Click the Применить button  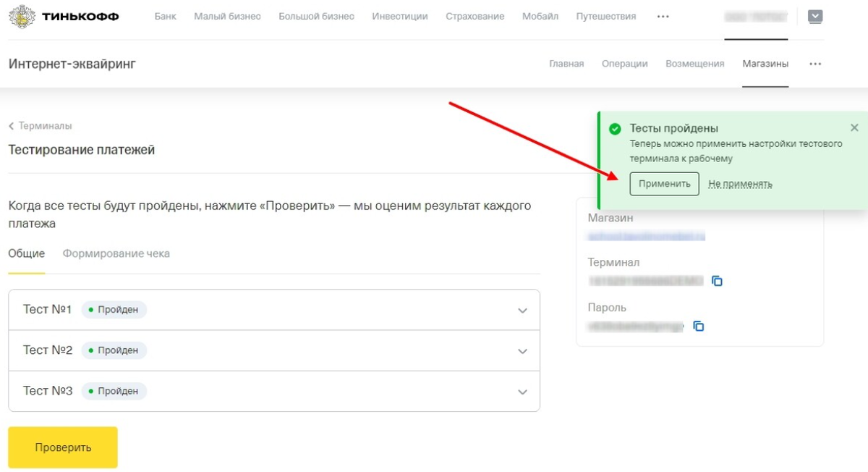(665, 184)
